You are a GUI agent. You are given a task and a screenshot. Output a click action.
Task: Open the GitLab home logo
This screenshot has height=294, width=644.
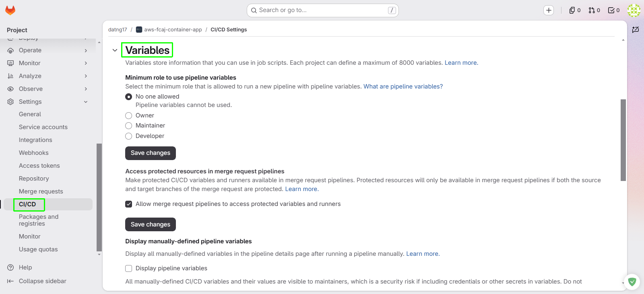(x=10, y=10)
